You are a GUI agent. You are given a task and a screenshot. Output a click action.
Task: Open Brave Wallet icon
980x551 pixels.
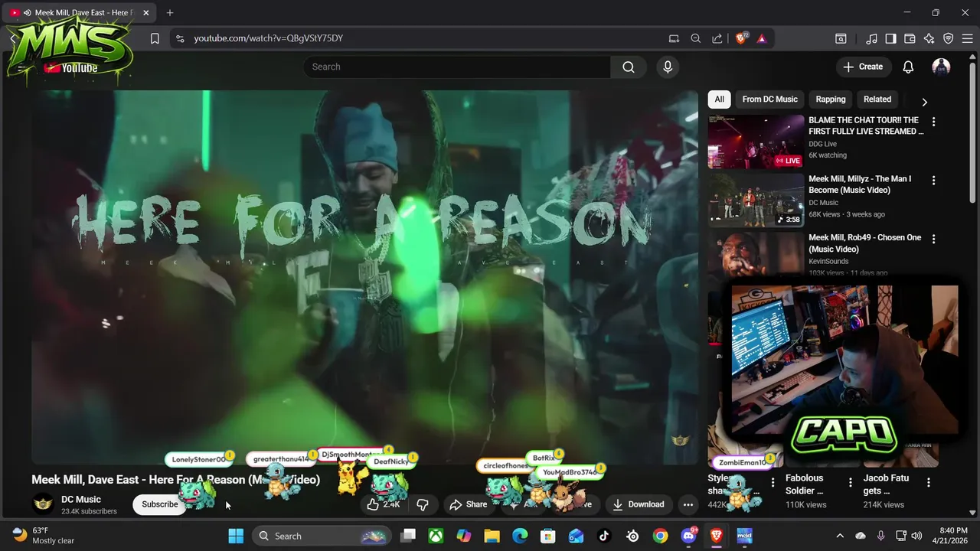coord(910,38)
